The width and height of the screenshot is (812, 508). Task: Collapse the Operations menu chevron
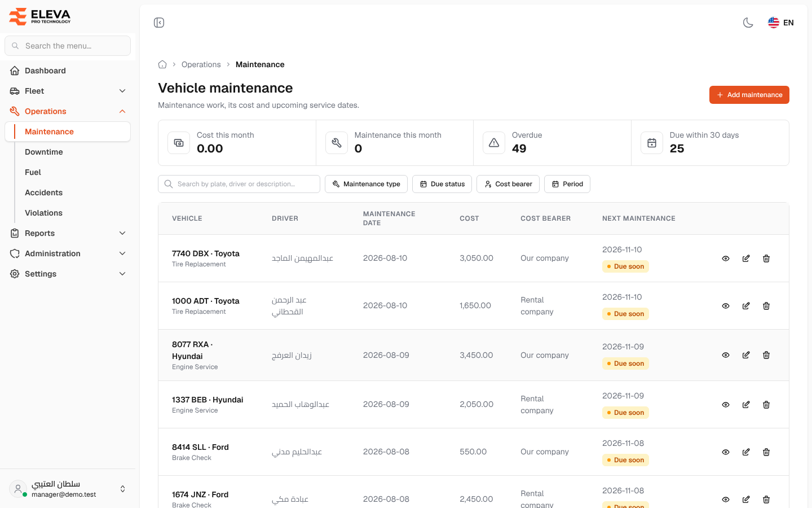pos(122,111)
